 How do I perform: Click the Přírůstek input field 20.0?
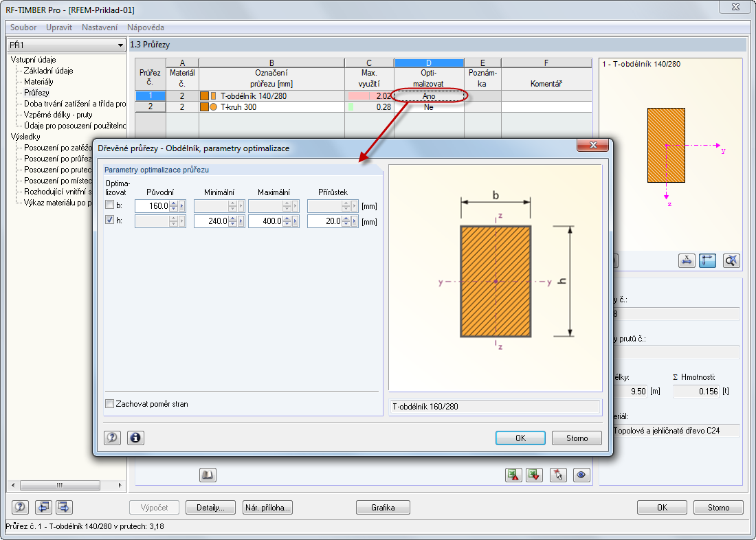point(324,221)
